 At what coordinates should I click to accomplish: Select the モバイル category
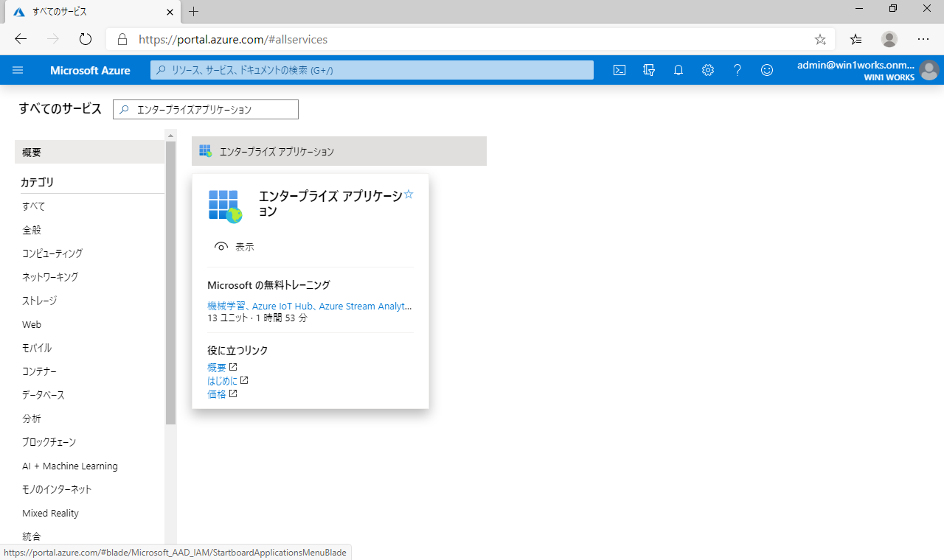point(37,347)
